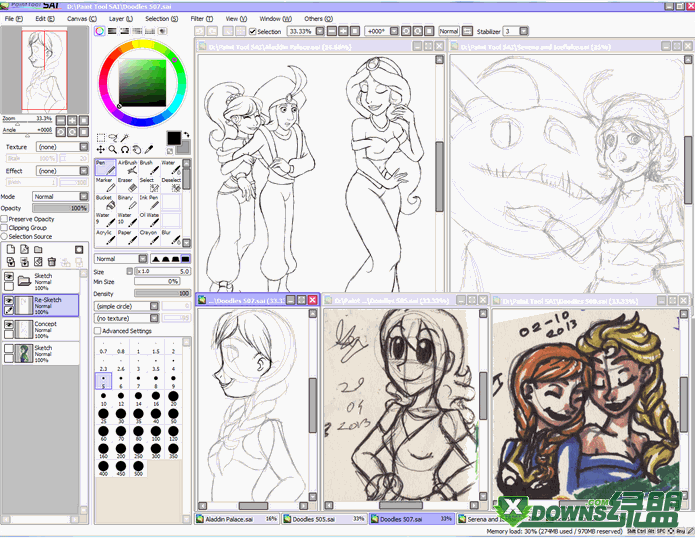Select the AirBrush tool
The image size is (695, 538).
pos(127,168)
